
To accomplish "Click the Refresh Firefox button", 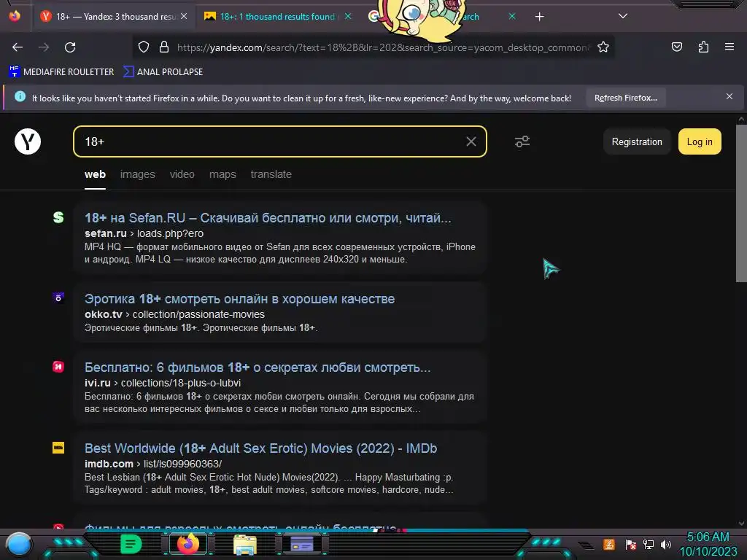I will coord(625,98).
